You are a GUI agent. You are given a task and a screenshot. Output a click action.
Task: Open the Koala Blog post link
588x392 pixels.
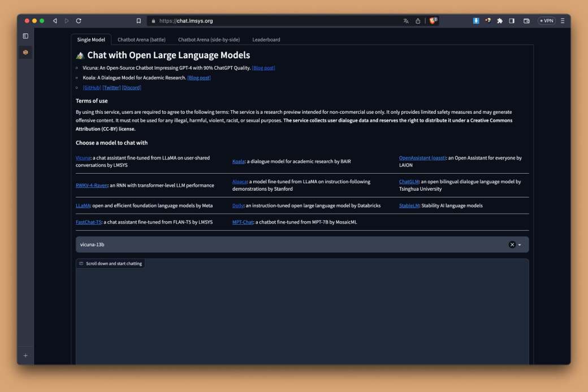click(199, 77)
